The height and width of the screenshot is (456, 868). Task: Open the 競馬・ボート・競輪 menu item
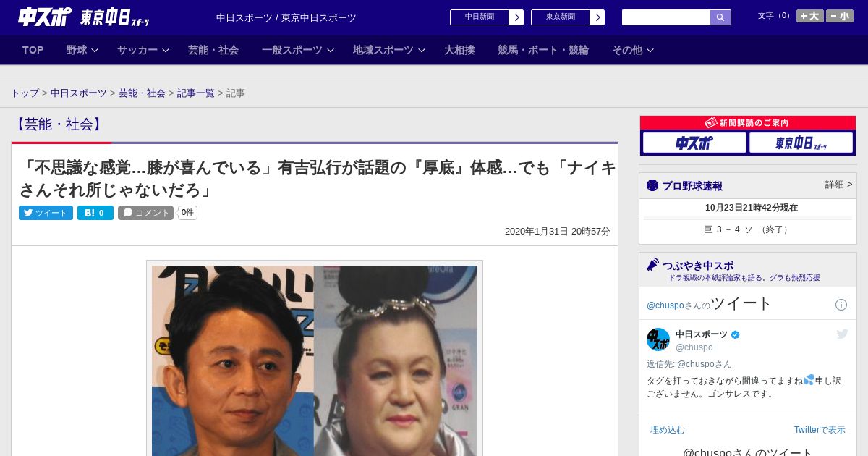click(x=542, y=50)
